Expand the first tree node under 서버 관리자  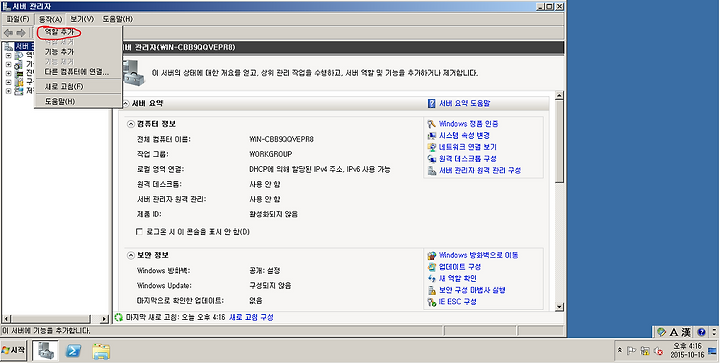tap(8, 56)
